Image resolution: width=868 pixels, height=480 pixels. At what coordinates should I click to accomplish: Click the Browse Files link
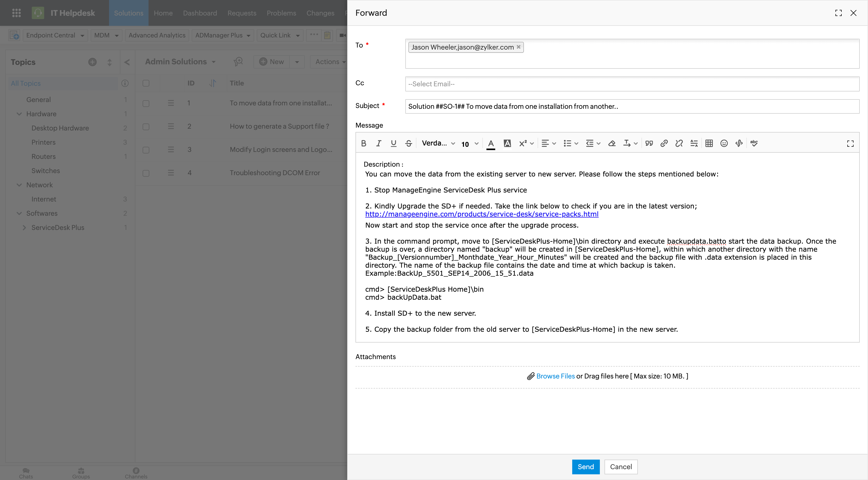pyautogui.click(x=555, y=376)
